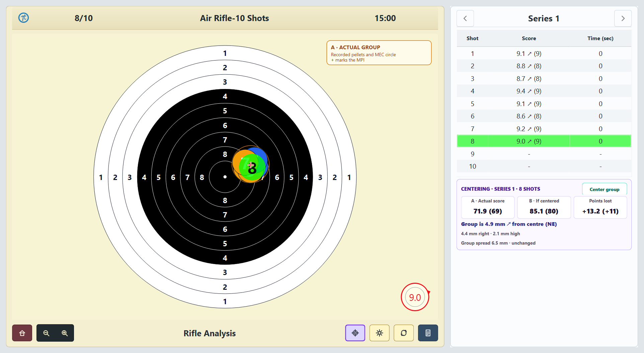Zoom out of the target view
Image resolution: width=644 pixels, height=353 pixels.
click(x=46, y=333)
